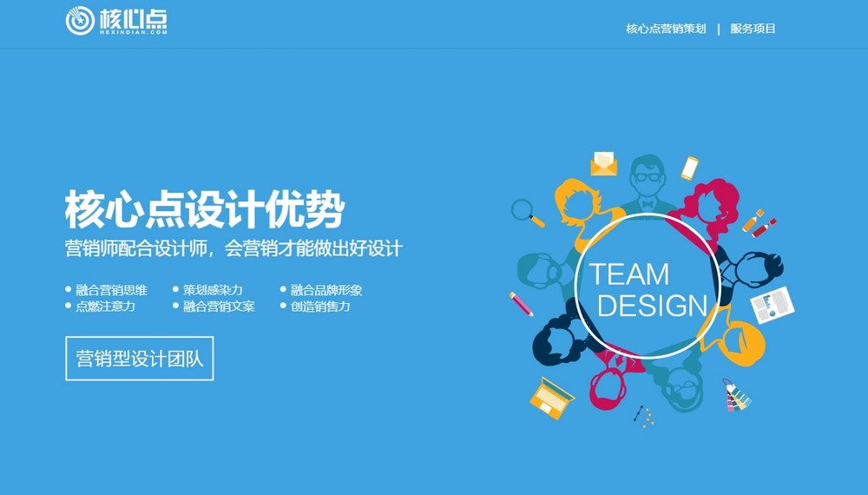This screenshot has height=495, width=868.
Task: Click the TEAM DESIGN circle
Action: coord(647,288)
